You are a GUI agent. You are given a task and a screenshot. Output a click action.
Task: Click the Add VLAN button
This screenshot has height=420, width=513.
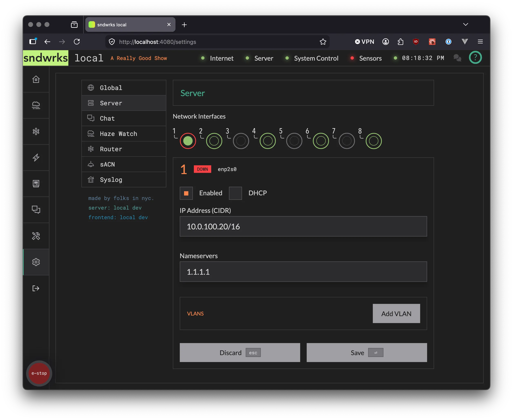(x=396, y=313)
